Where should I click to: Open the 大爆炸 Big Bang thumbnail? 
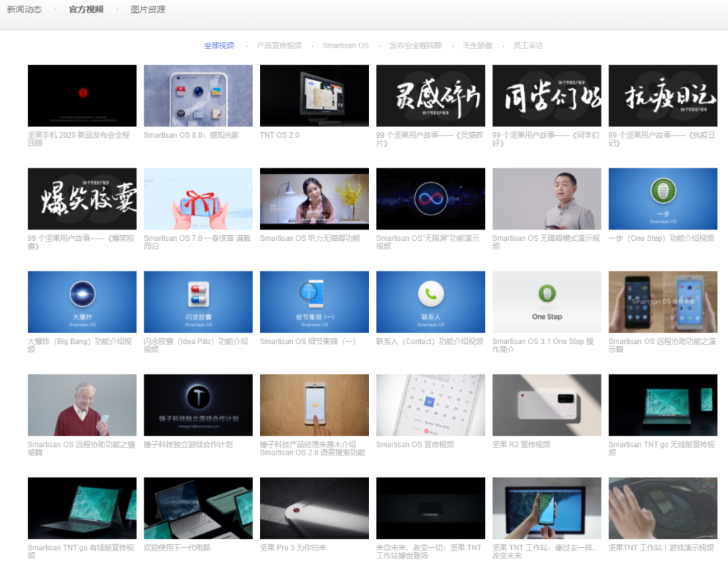(x=82, y=301)
